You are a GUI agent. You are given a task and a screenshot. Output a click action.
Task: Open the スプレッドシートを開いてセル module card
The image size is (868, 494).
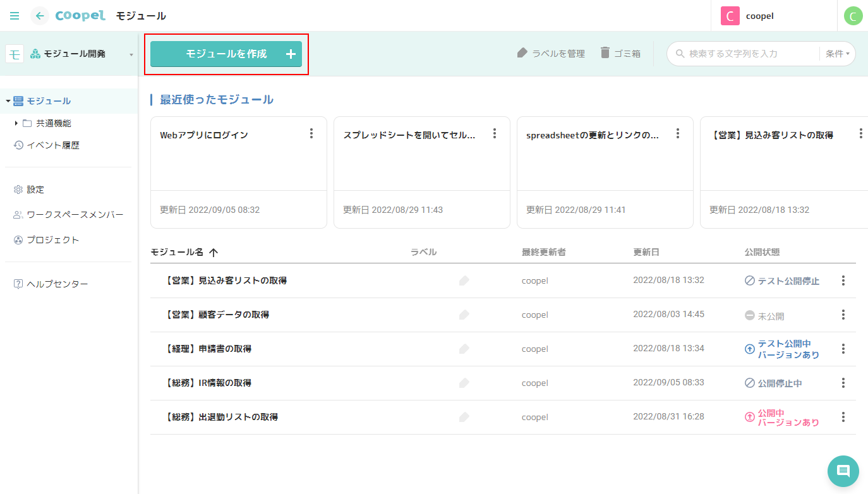[422, 172]
